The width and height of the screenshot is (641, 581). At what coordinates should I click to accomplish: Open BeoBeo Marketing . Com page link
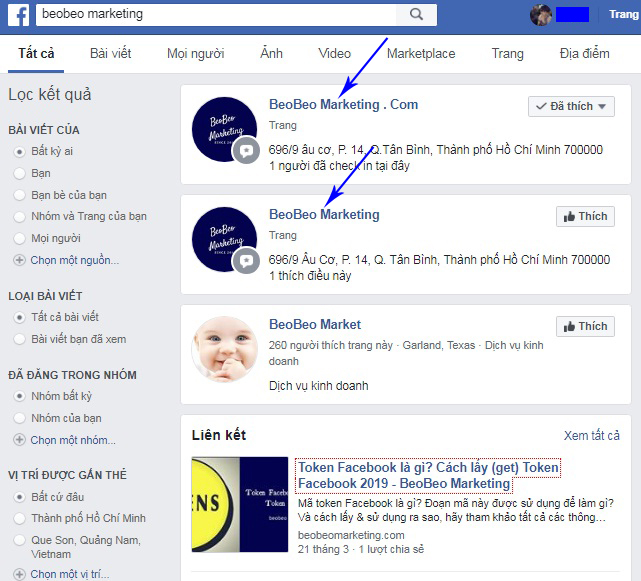point(343,105)
